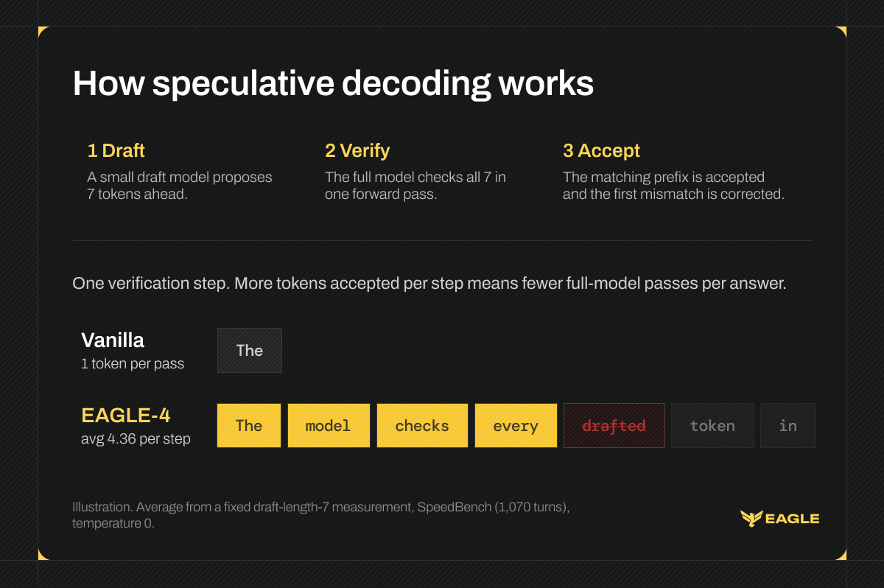884x588 pixels.
Task: Click the text 'The matching prefix is accepted'
Action: (x=664, y=178)
